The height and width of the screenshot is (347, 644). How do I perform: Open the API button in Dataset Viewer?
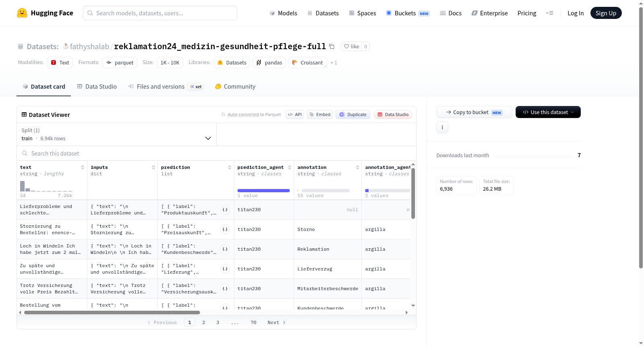pos(295,114)
